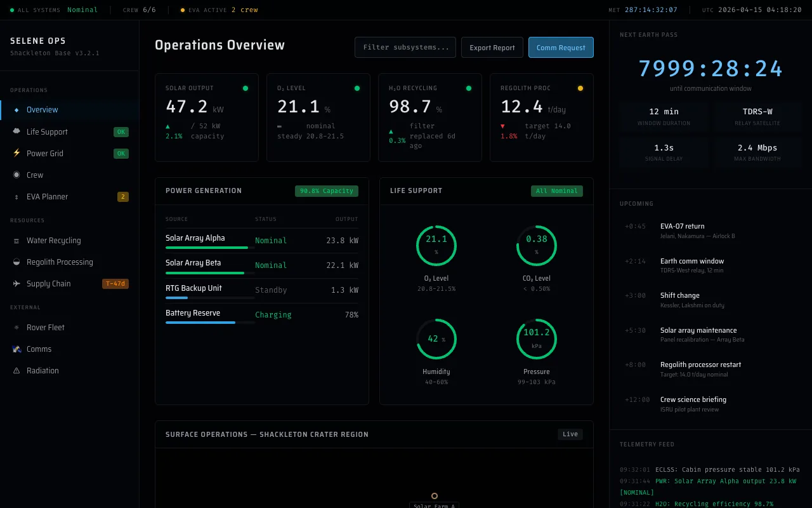The height and width of the screenshot is (508, 812).
Task: Click the Filter subsystems input field
Action: click(x=405, y=48)
